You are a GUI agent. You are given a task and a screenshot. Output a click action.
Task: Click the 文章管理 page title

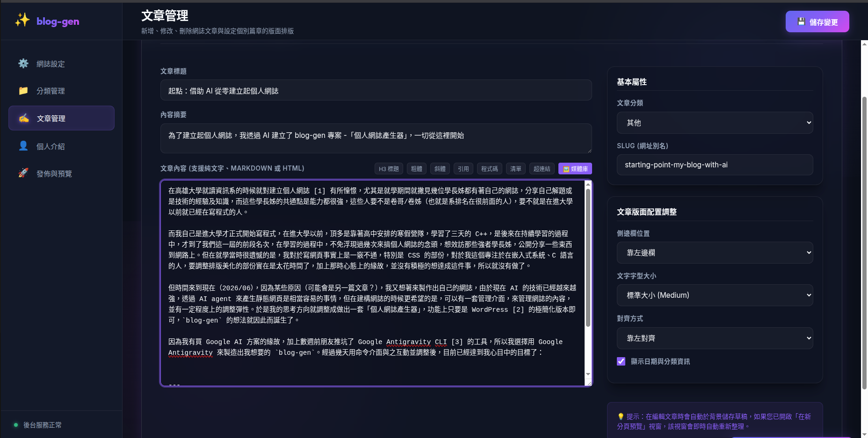click(165, 16)
